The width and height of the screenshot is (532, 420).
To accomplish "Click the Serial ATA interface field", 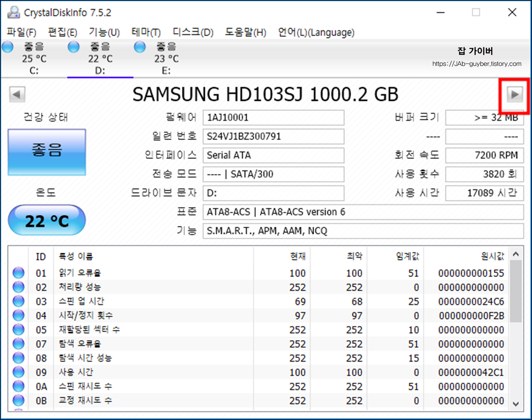I will [273, 155].
